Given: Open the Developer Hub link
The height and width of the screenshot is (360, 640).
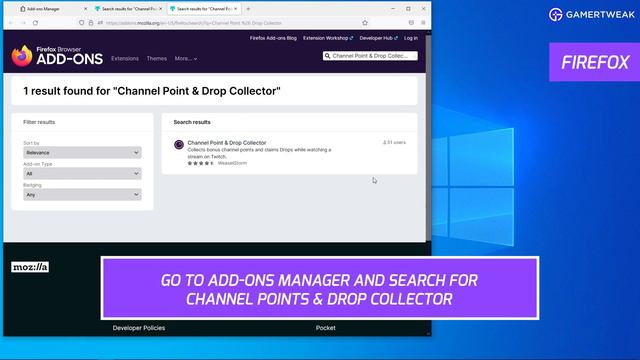Looking at the screenshot, I should pos(378,38).
